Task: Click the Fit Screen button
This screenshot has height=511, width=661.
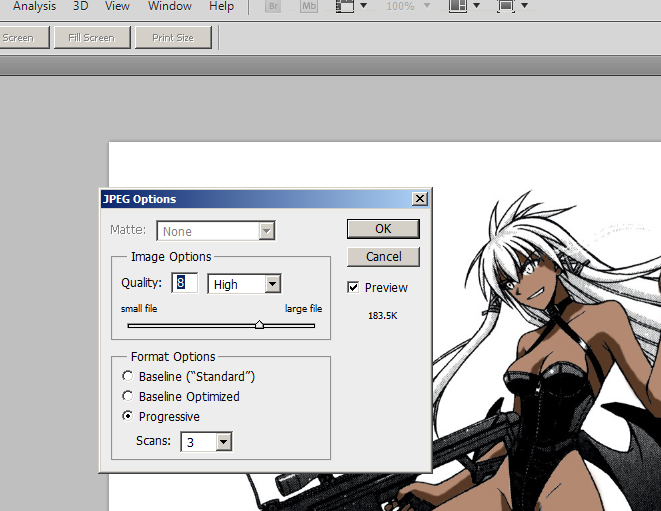Action: (x=23, y=38)
